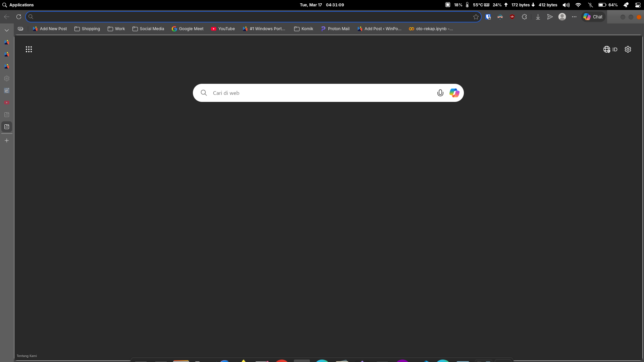Click the Copilot icon in the search box

(454, 93)
